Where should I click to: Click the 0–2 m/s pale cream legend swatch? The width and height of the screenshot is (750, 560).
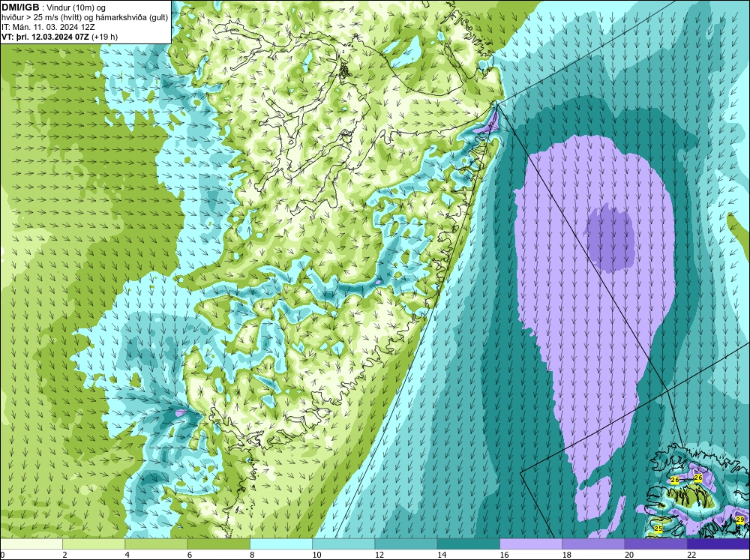31,544
